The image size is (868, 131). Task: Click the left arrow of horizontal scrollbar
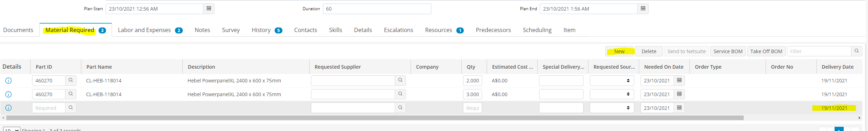click(3, 118)
